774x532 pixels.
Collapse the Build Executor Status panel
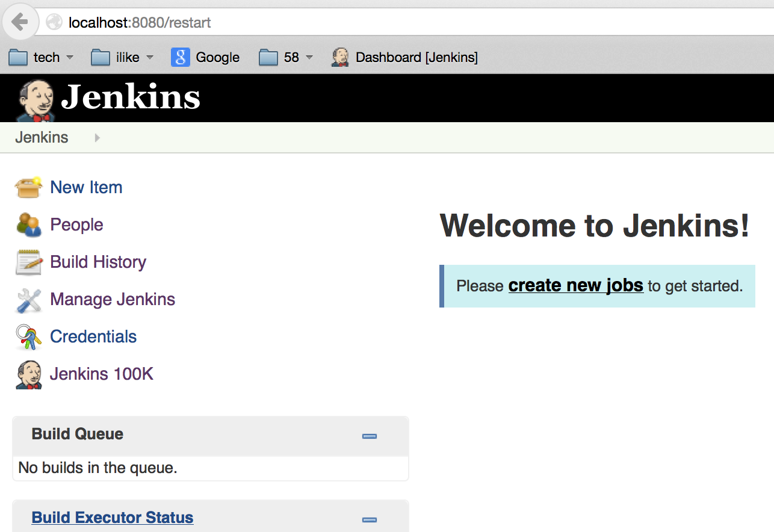pyautogui.click(x=370, y=519)
